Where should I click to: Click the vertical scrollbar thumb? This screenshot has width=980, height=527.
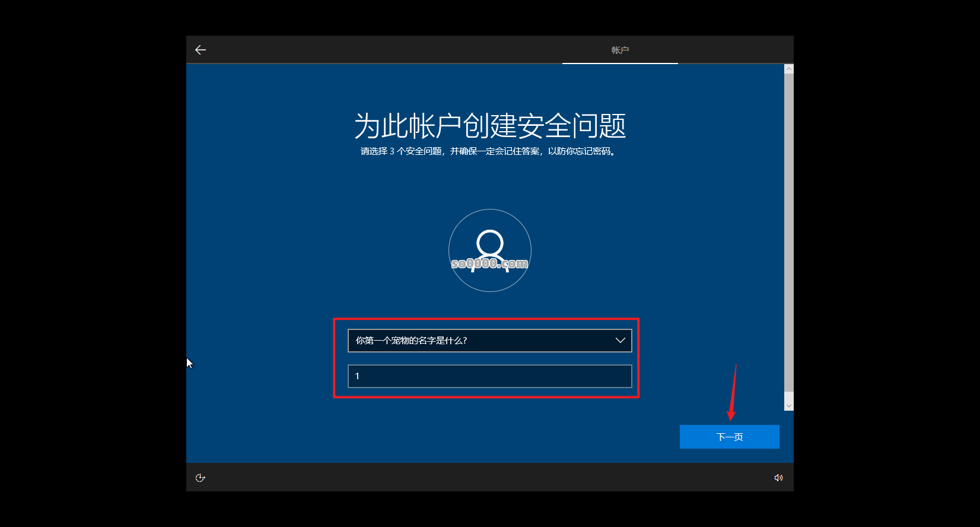[x=788, y=231]
